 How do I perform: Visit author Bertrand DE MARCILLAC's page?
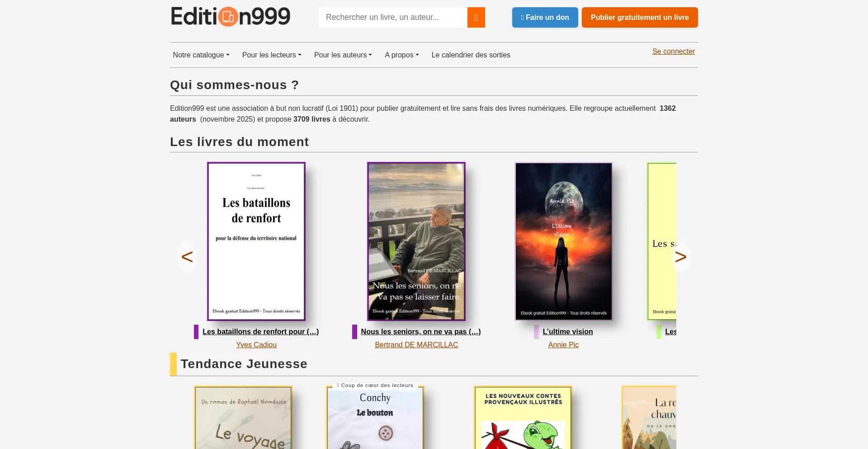(x=416, y=345)
